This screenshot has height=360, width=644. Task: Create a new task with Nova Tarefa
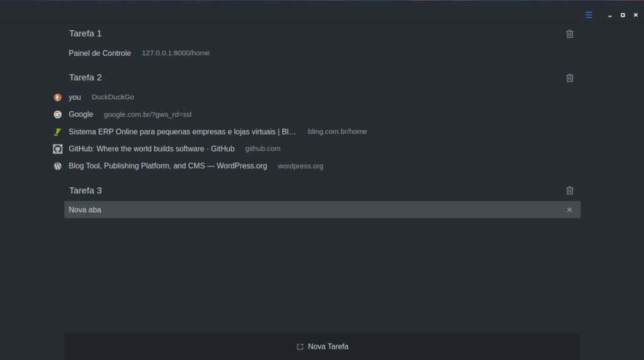pos(322,346)
